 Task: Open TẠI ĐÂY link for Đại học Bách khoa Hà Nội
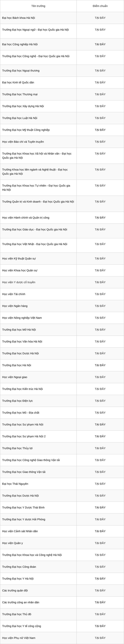click(100, 18)
